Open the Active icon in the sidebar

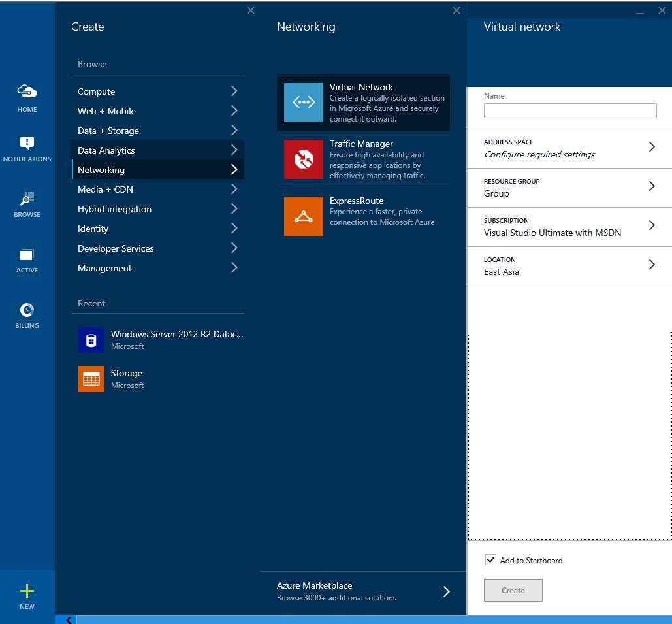pyautogui.click(x=27, y=255)
